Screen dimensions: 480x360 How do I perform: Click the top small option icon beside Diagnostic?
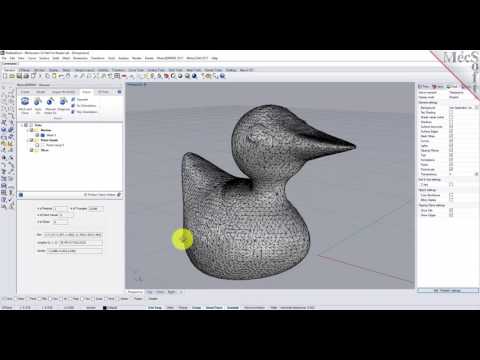pos(73,99)
